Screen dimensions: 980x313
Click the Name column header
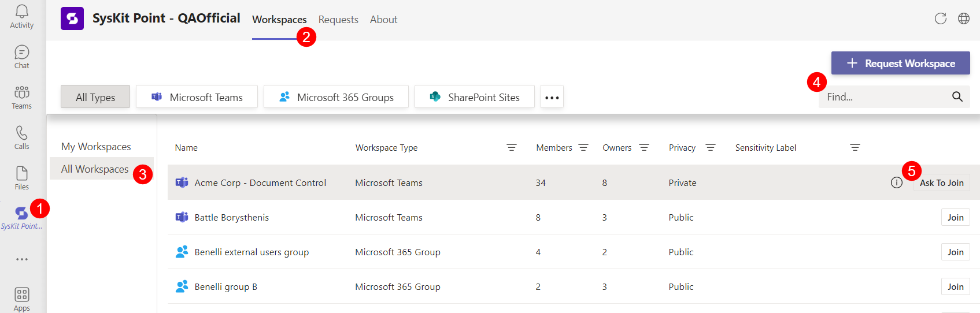[186, 148]
